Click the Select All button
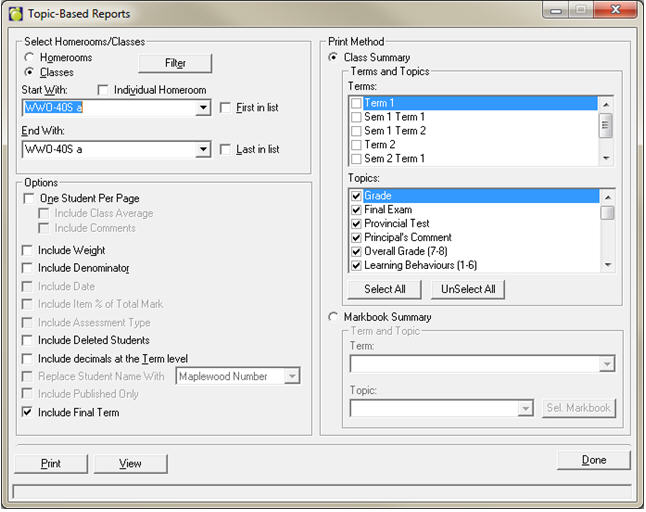This screenshot has height=512, width=646. click(x=385, y=290)
